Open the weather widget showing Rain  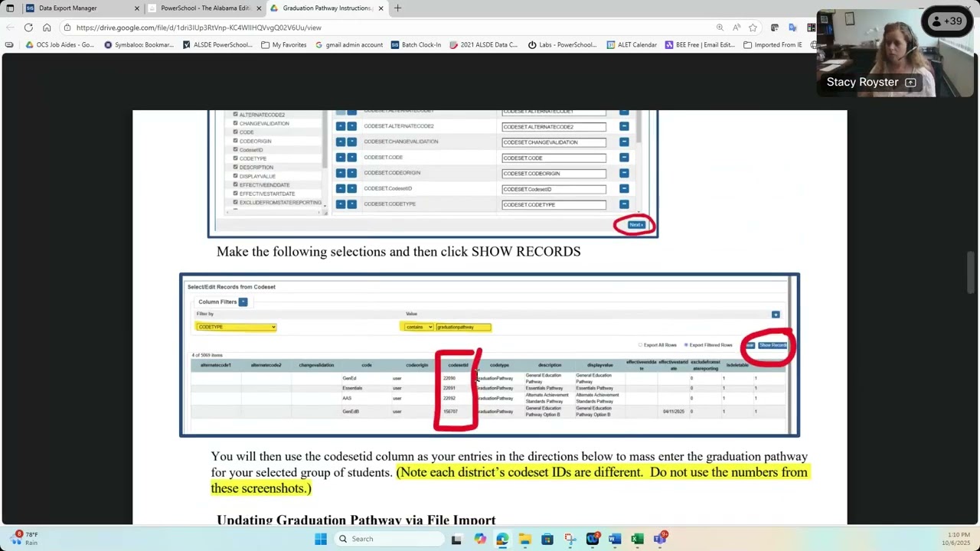pyautogui.click(x=23, y=539)
